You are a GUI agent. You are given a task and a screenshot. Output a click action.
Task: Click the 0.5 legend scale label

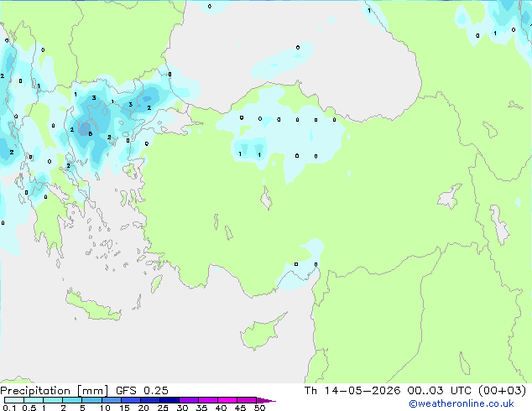point(29,408)
